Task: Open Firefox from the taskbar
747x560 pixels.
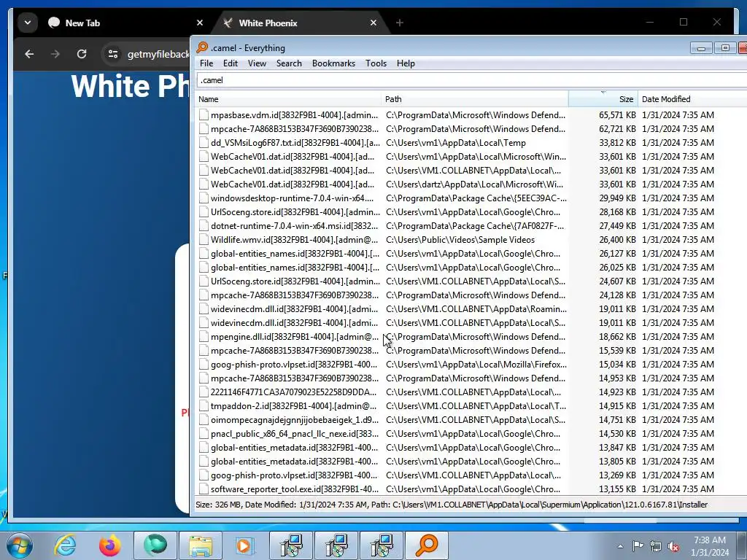Action: pyautogui.click(x=109, y=545)
